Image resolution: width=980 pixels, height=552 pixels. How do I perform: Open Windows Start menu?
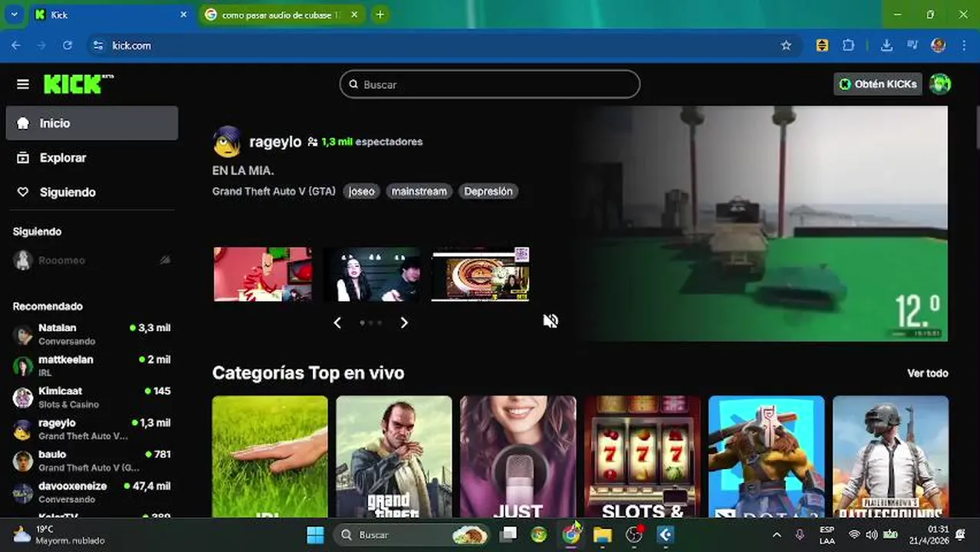315,534
